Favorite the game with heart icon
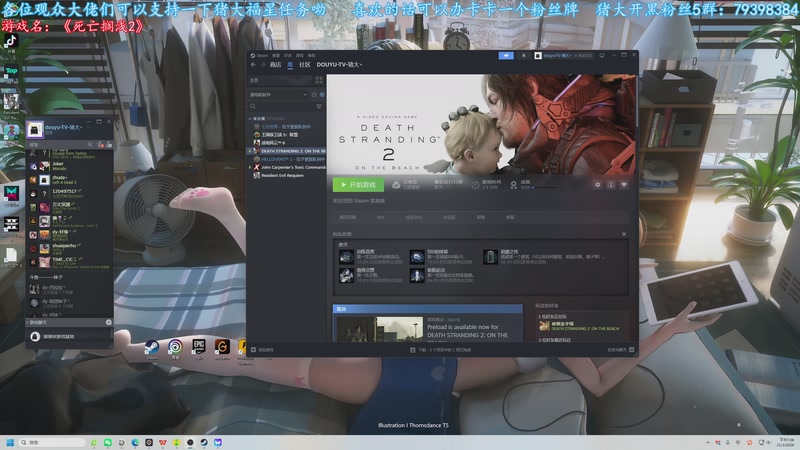The width and height of the screenshot is (800, 450). pos(624,185)
